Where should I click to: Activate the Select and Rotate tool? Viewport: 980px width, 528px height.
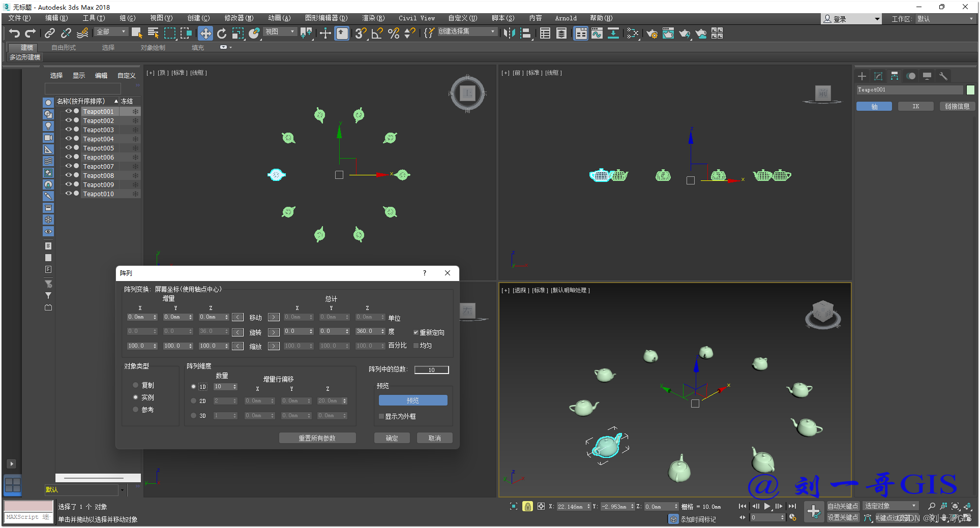[222, 34]
